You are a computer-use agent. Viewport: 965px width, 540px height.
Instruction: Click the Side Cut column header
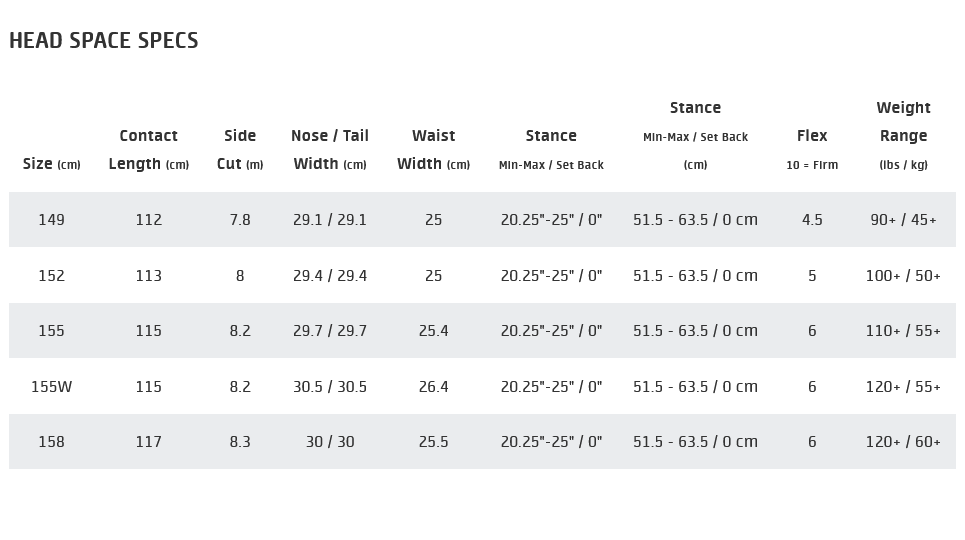[240, 150]
